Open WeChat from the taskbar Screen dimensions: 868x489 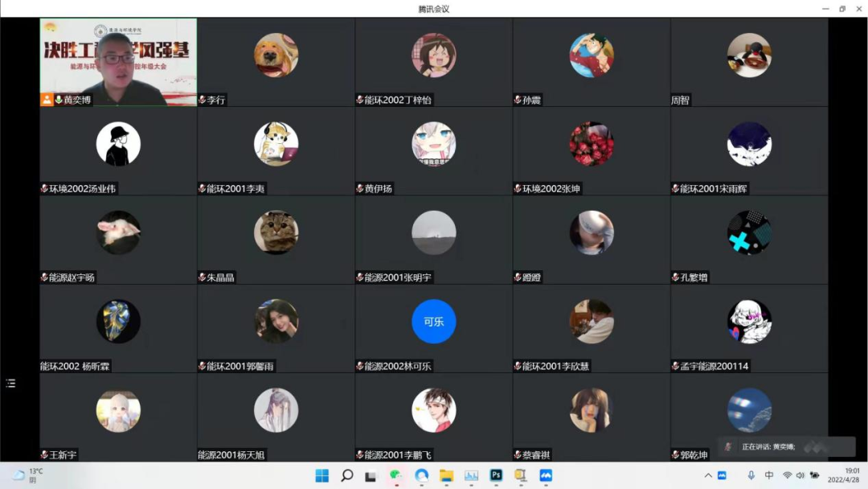point(396,475)
